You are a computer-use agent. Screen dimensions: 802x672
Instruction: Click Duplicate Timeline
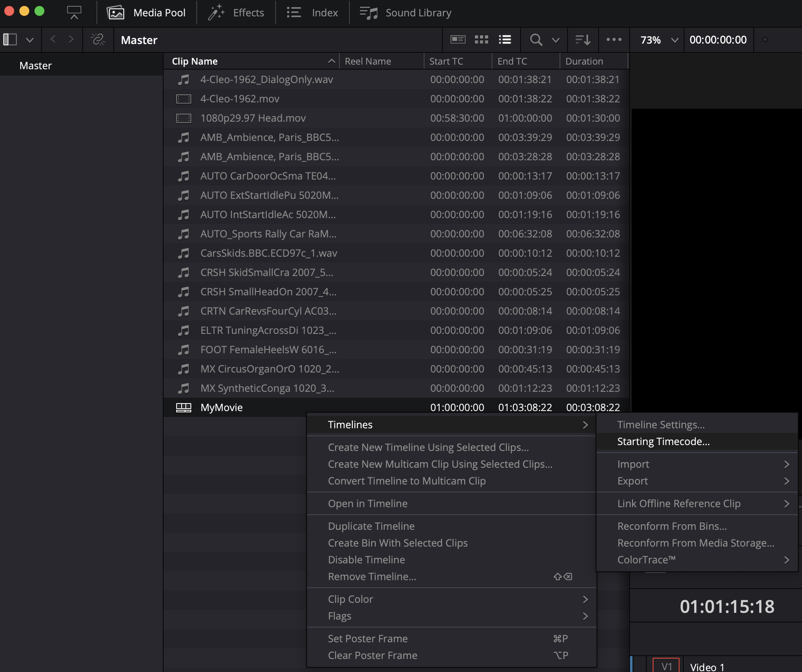pyautogui.click(x=371, y=526)
